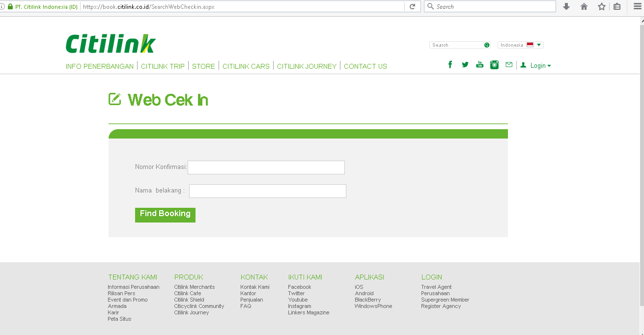Open Citilink Twitter bird icon in header

tap(465, 65)
